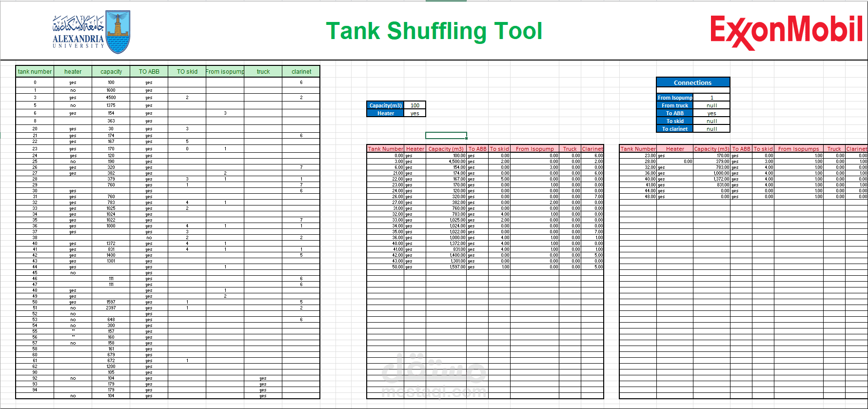
Task: Select the 'capacity' header in left table
Action: 111,72
